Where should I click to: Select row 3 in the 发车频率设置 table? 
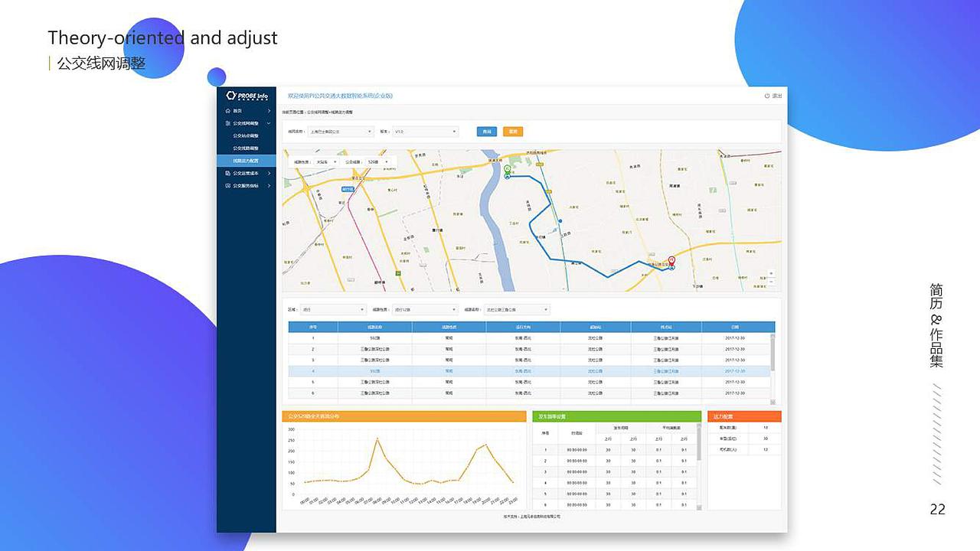click(x=614, y=472)
